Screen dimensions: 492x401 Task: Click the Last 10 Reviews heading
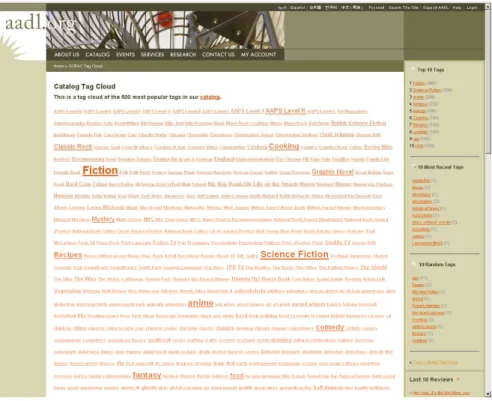[x=431, y=380]
